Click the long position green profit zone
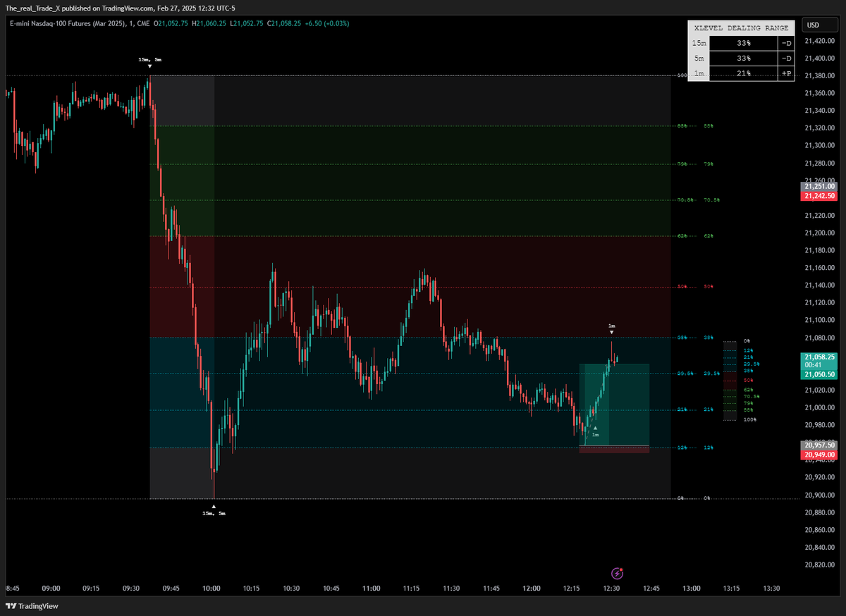The image size is (846, 616). pos(614,405)
